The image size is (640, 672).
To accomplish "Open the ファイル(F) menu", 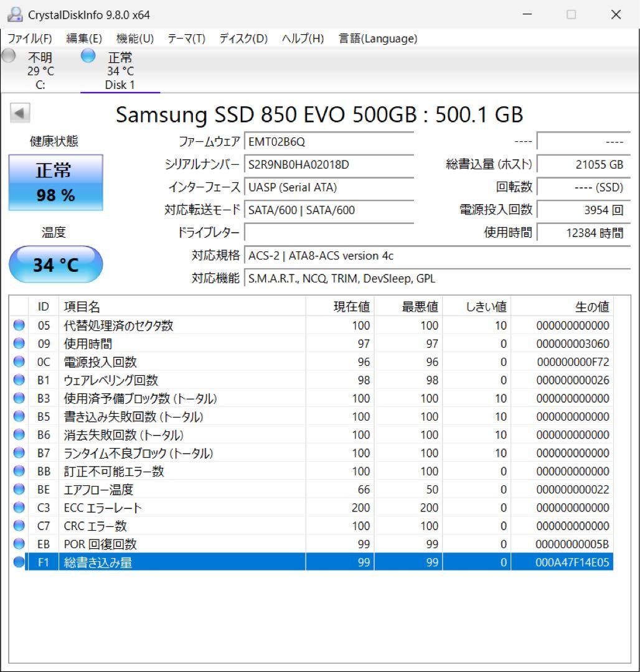I will point(30,39).
